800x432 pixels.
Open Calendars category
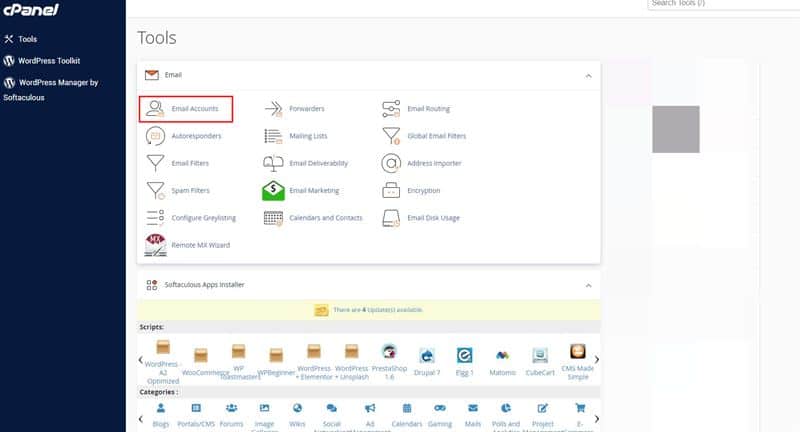click(x=407, y=415)
